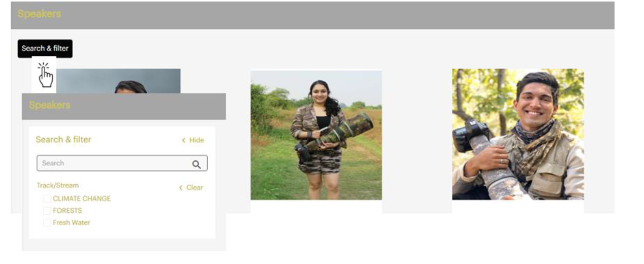The image size is (644, 264).
Task: Clear the Track/Stream filter selection
Action: pyautogui.click(x=195, y=187)
